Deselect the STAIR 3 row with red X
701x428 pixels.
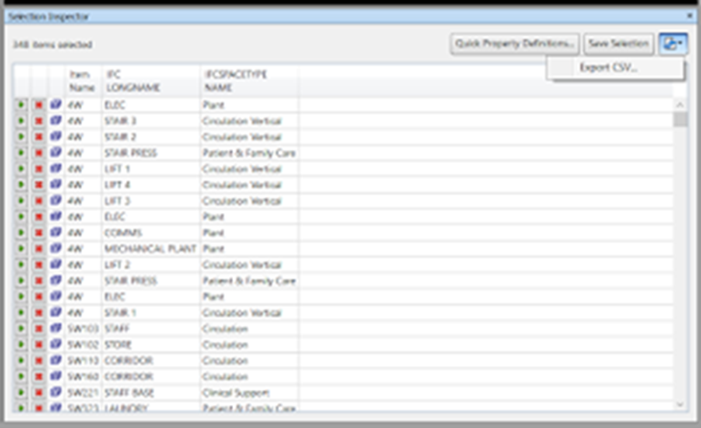point(39,121)
